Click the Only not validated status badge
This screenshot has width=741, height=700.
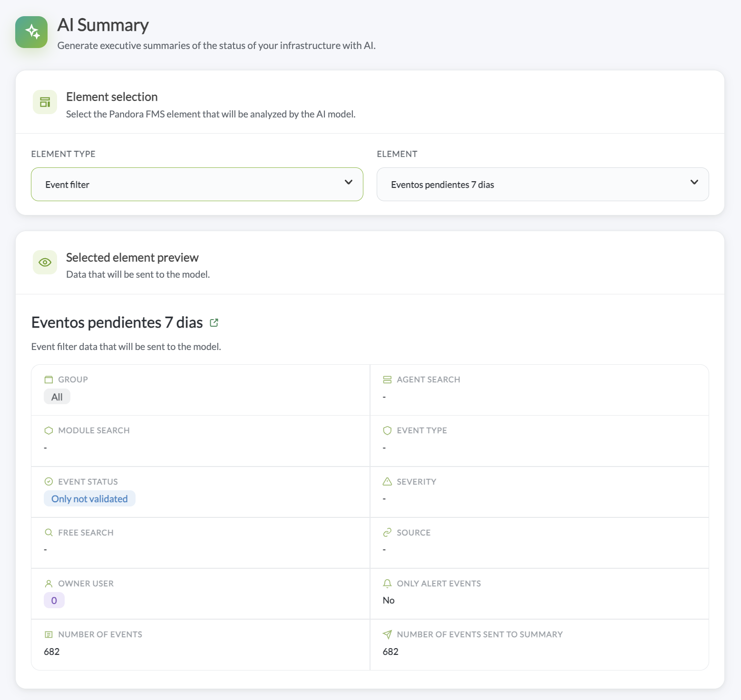point(89,499)
